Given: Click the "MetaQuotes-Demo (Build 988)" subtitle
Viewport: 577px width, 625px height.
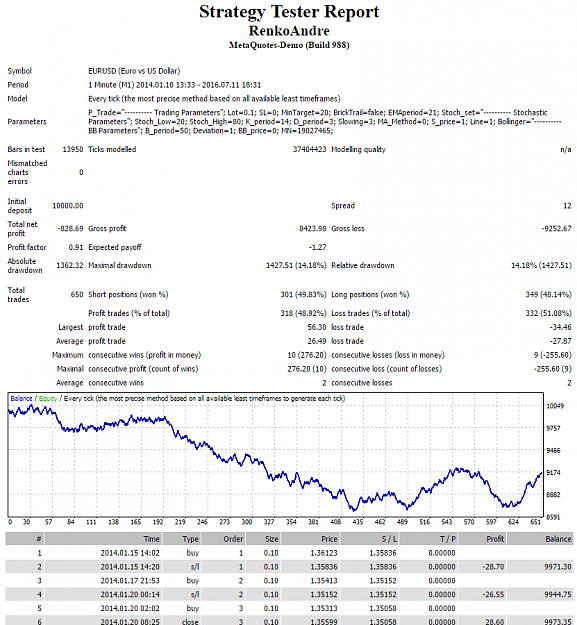Looking at the screenshot, I should [289, 45].
